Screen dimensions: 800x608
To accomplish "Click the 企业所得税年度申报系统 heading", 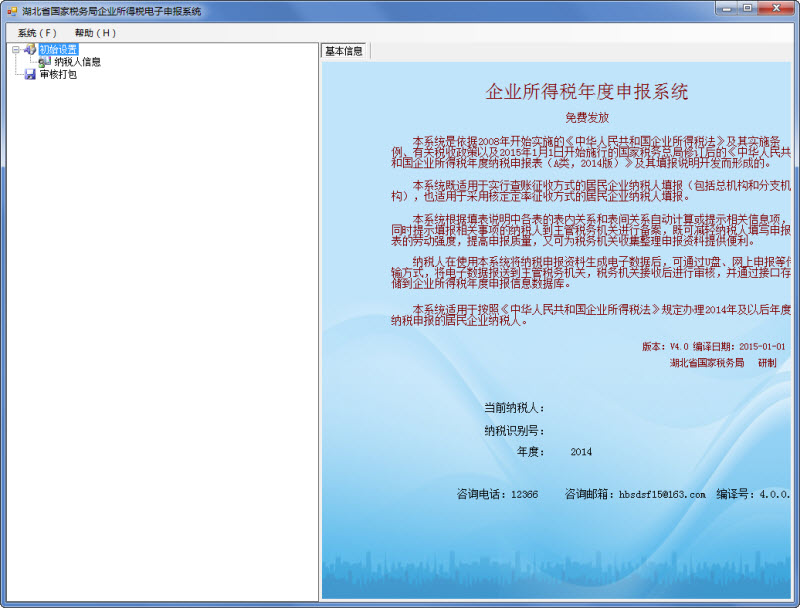I will point(587,92).
